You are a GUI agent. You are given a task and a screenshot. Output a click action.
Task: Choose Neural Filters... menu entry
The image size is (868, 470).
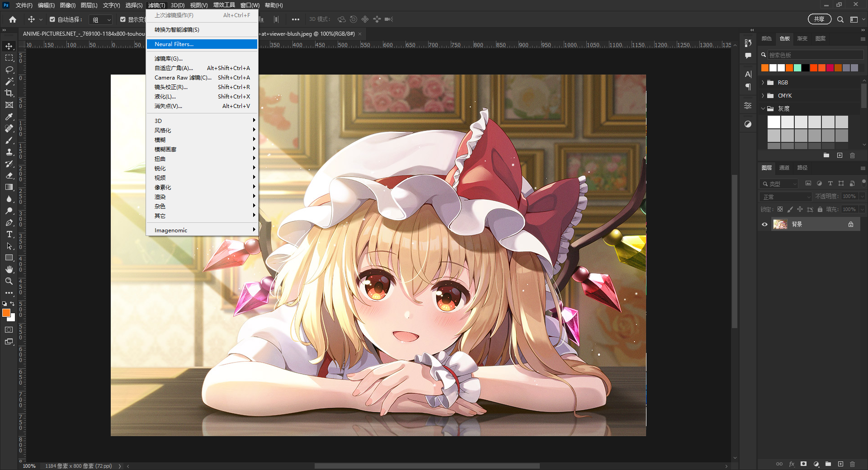(x=202, y=44)
